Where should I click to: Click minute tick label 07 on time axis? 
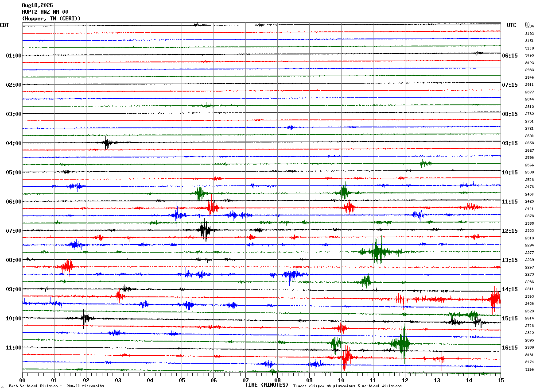coord(245,380)
